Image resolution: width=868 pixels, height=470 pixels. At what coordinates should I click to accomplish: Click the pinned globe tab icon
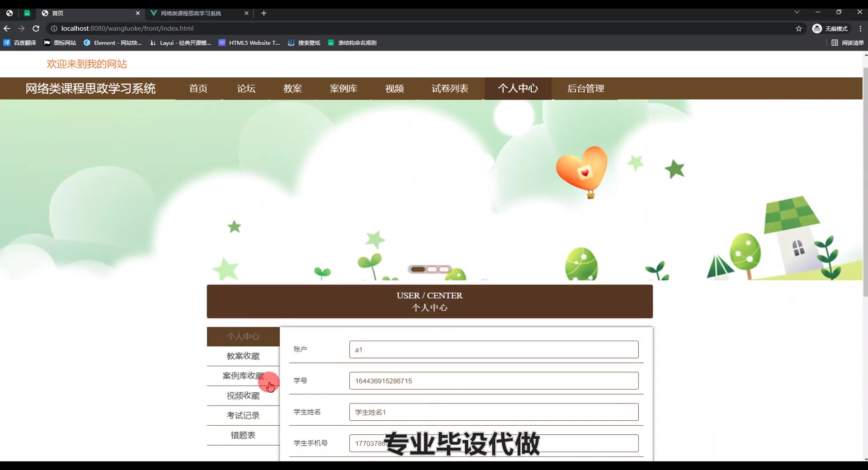(9, 13)
